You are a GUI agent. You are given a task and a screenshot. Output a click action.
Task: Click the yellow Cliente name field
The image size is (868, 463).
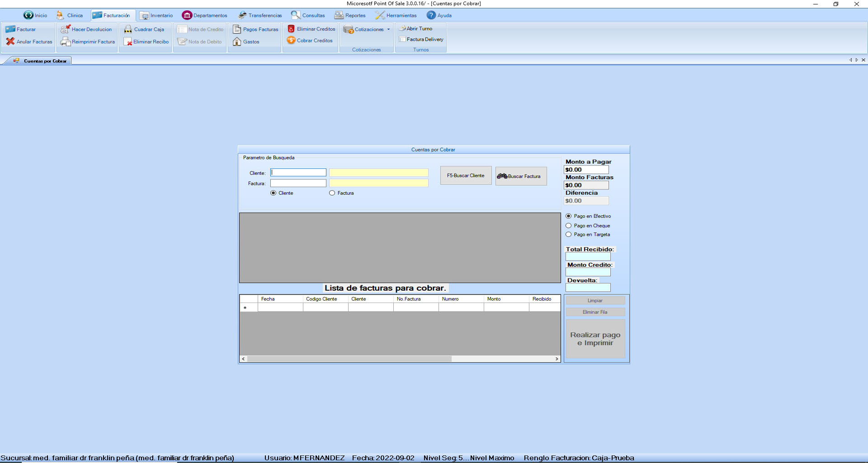(x=379, y=173)
